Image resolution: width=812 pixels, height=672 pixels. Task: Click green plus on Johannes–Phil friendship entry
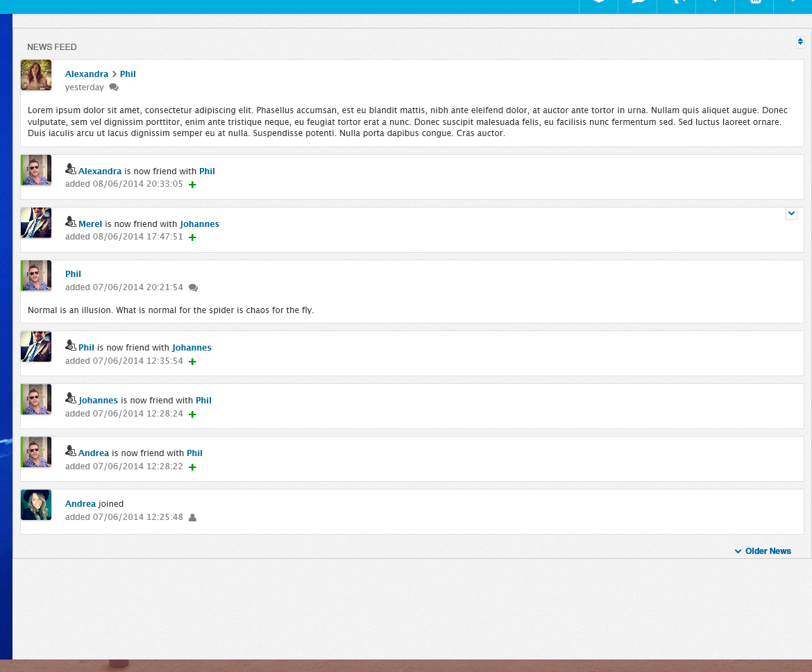click(x=192, y=414)
